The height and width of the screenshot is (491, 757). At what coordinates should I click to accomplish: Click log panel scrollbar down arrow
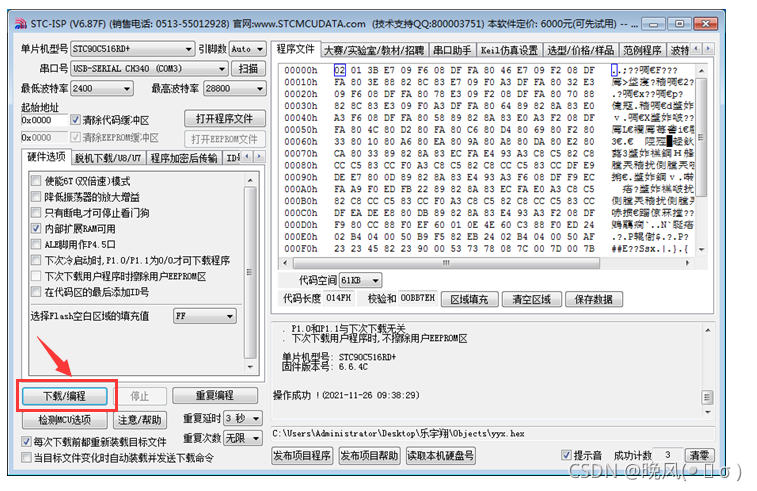(x=708, y=412)
